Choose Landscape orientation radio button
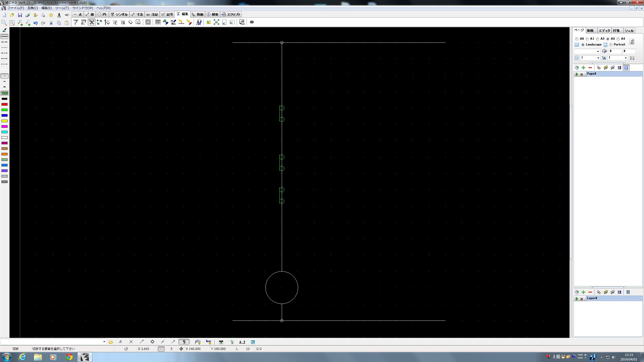644x362 pixels. [x=583, y=45]
